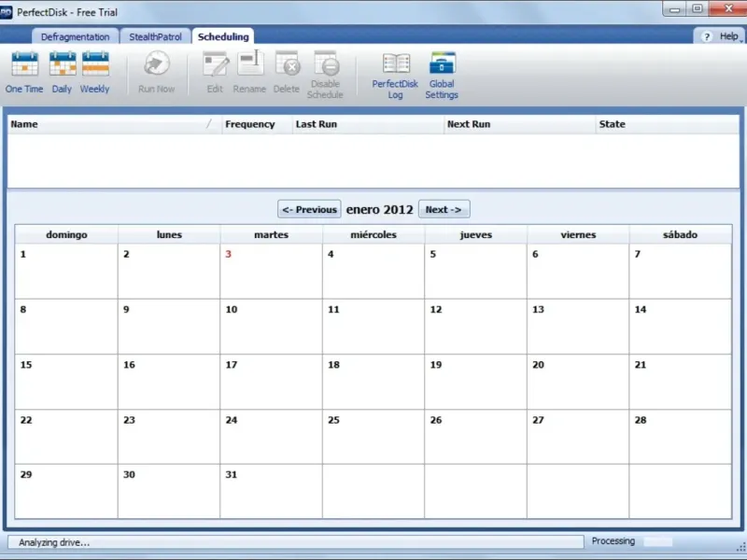The height and width of the screenshot is (560, 747).
Task: Click the enero 2012 month label
Action: 379,209
